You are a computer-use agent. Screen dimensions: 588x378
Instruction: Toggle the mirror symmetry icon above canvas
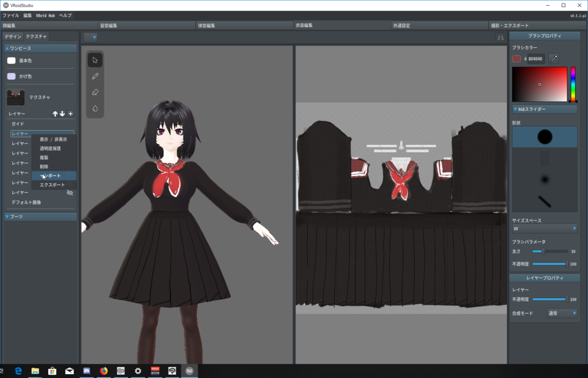pos(500,37)
